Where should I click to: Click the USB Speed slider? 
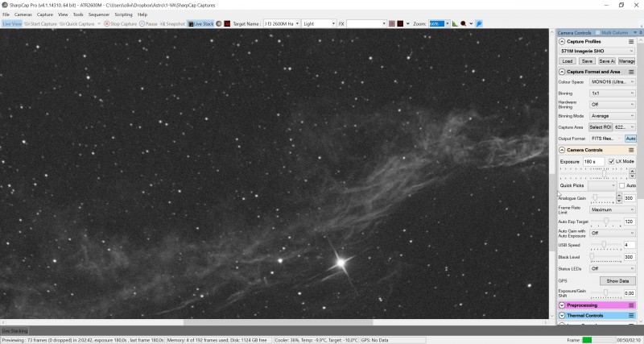pos(606,245)
